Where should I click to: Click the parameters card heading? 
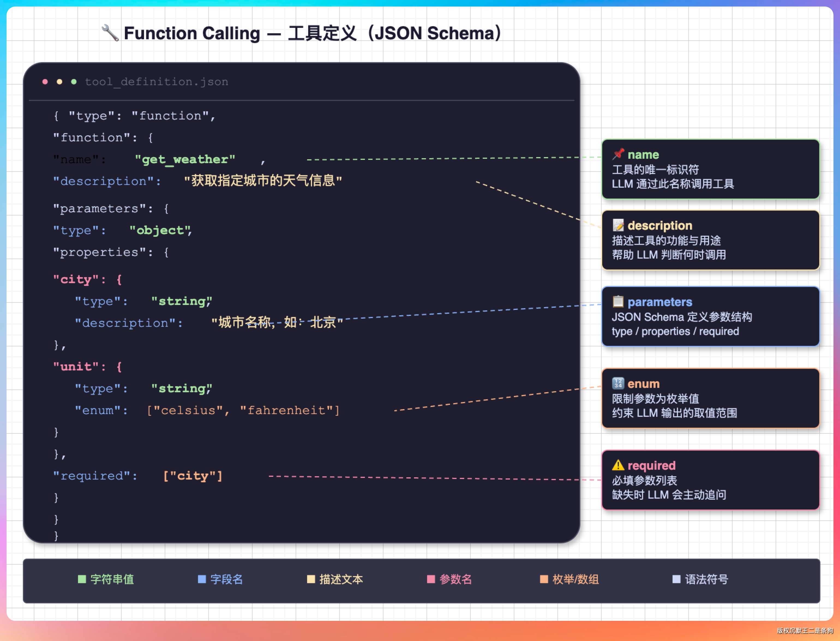(x=660, y=302)
